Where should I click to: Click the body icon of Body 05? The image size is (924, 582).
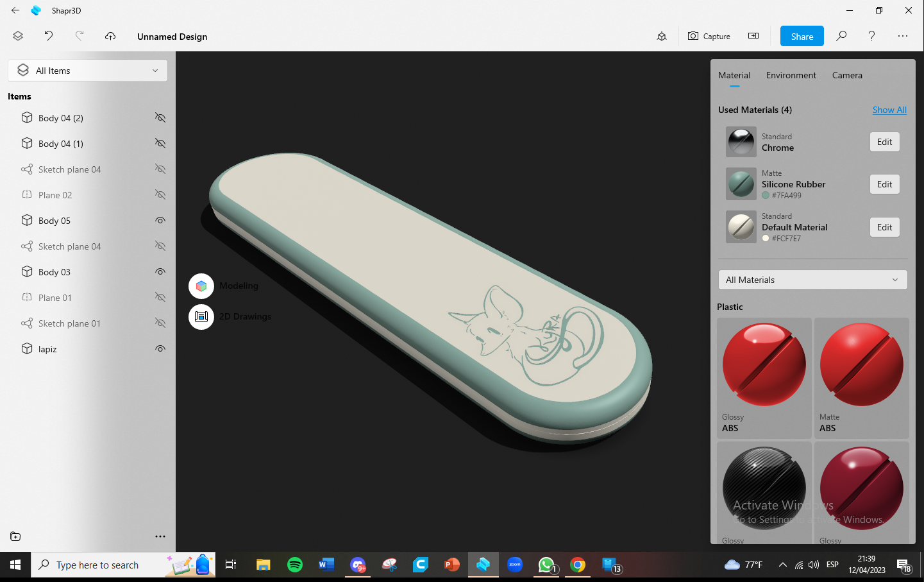pos(27,220)
